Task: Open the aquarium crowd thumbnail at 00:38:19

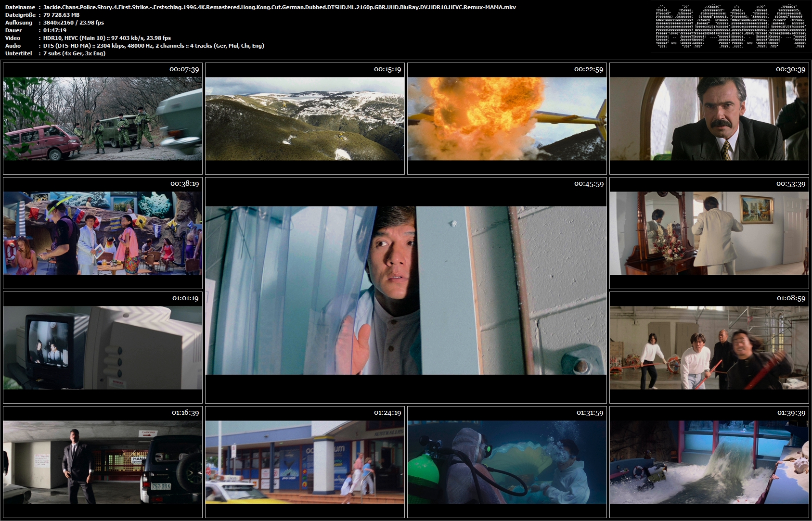Action: pos(103,233)
